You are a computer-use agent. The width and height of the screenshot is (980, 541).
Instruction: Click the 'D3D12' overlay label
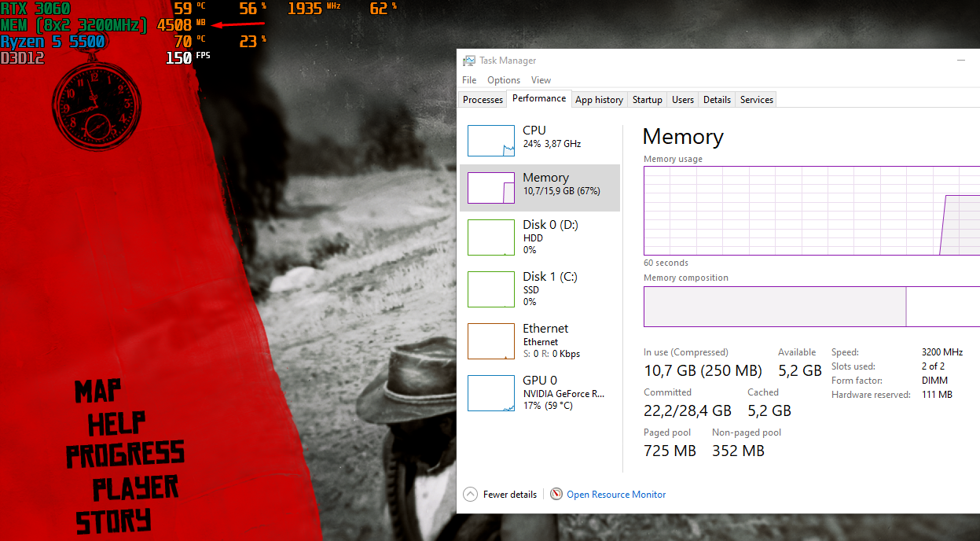click(x=22, y=57)
